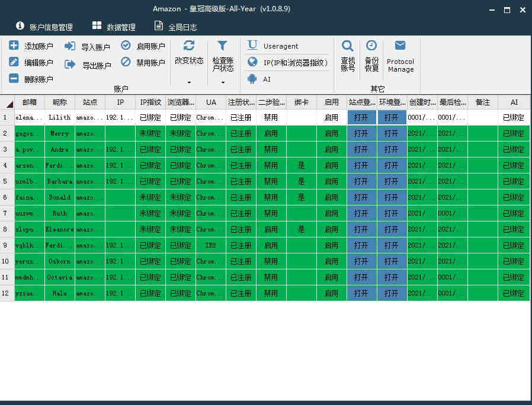
Task: Expand the 检查账户状态 dropdown arrow
Action: (223, 82)
